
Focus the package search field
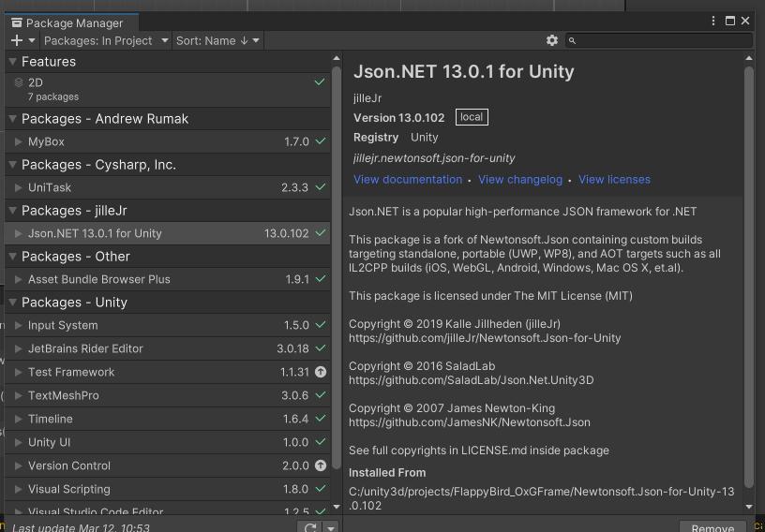pos(659,40)
